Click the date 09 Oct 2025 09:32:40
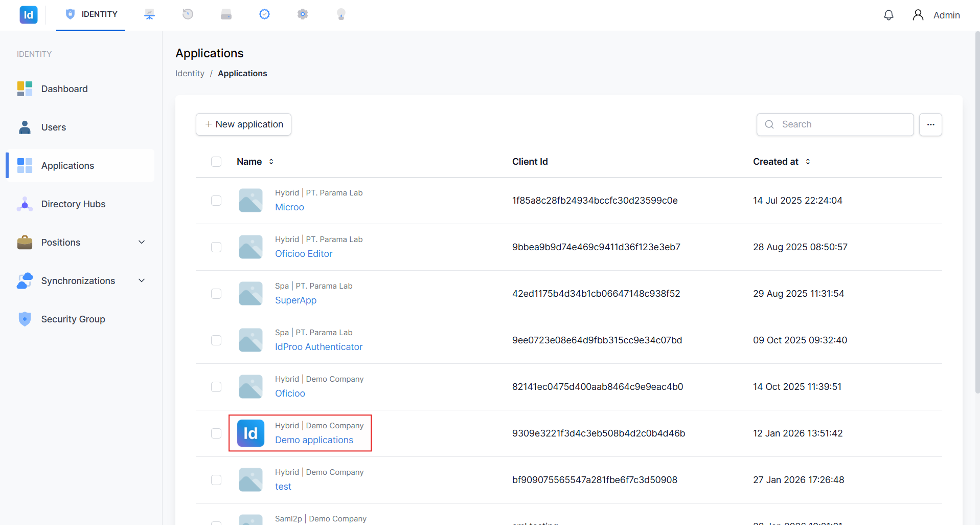This screenshot has width=980, height=525. 800,340
